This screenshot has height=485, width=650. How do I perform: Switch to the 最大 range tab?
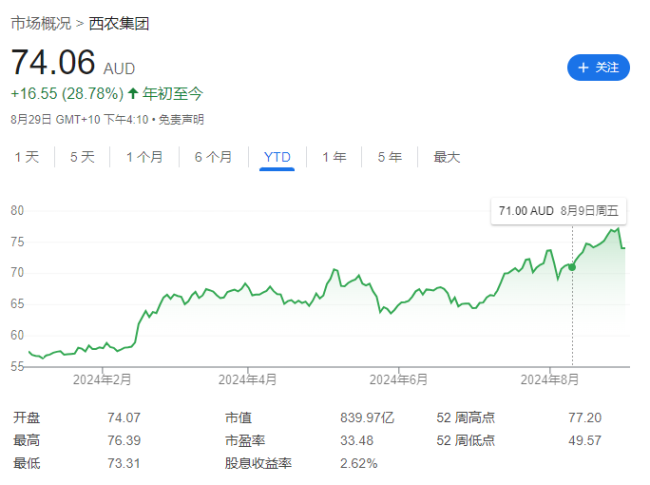click(446, 157)
